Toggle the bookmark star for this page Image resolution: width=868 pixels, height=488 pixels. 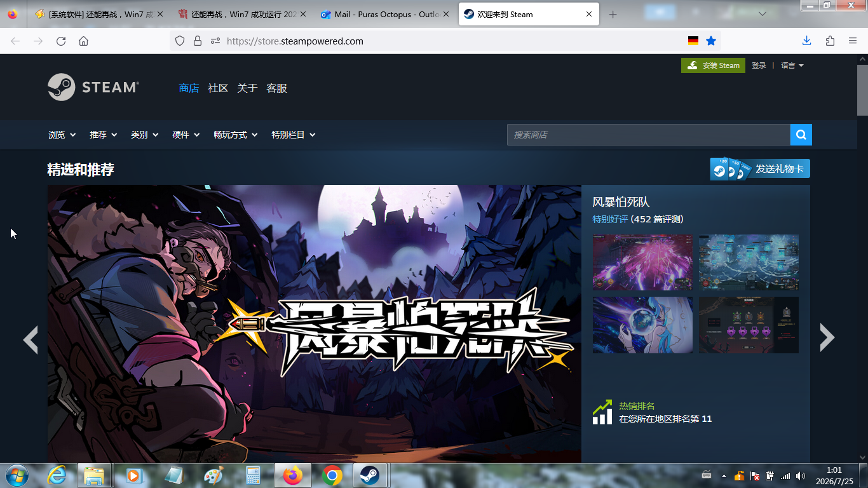click(x=711, y=41)
